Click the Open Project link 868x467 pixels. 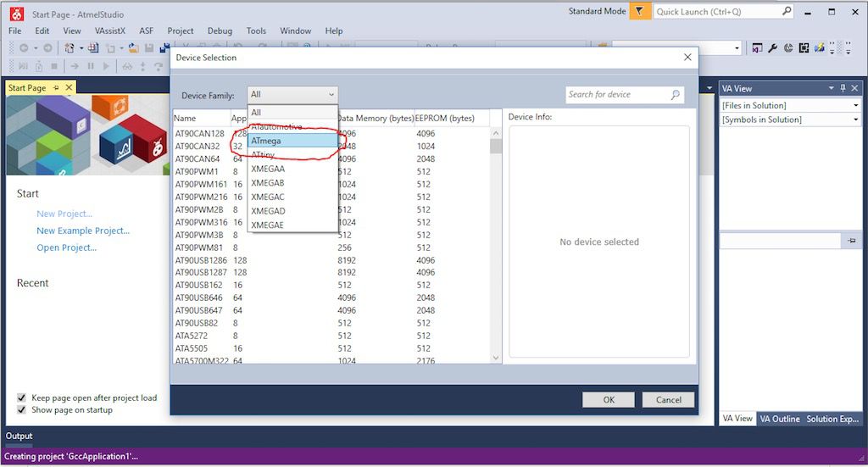[x=66, y=247]
